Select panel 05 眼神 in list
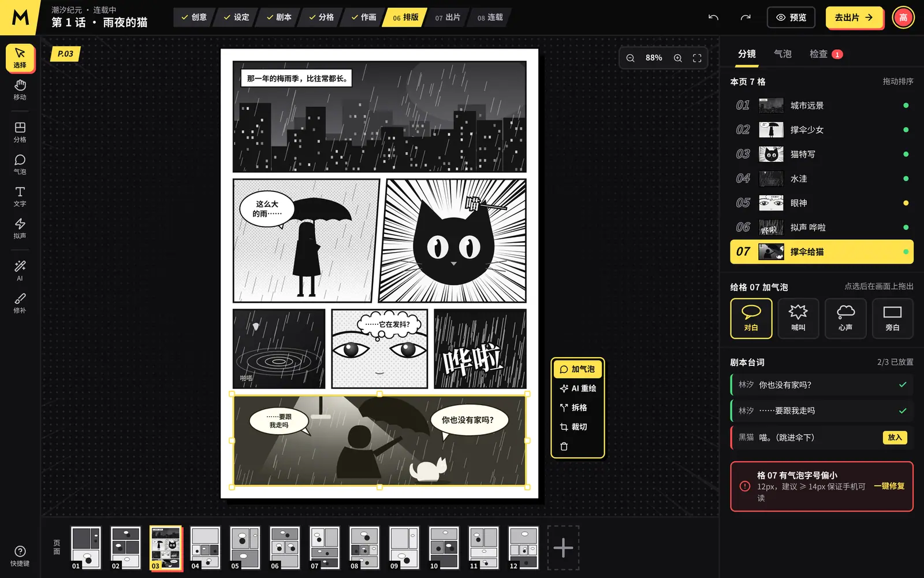924x578 pixels. click(822, 203)
